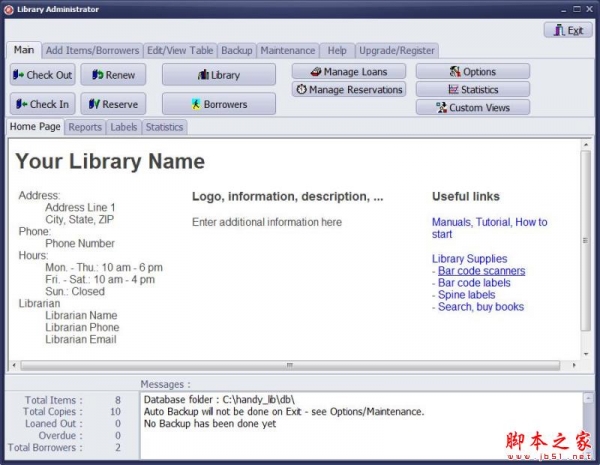
Task: Follow the Library Supplies link
Action: point(470,259)
